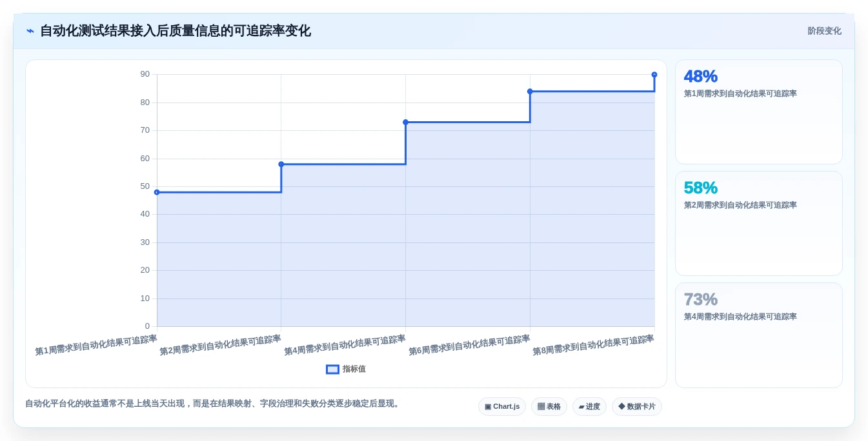Click the week 4 data point at 73
Screen dimensions: 868x441
tap(406, 122)
